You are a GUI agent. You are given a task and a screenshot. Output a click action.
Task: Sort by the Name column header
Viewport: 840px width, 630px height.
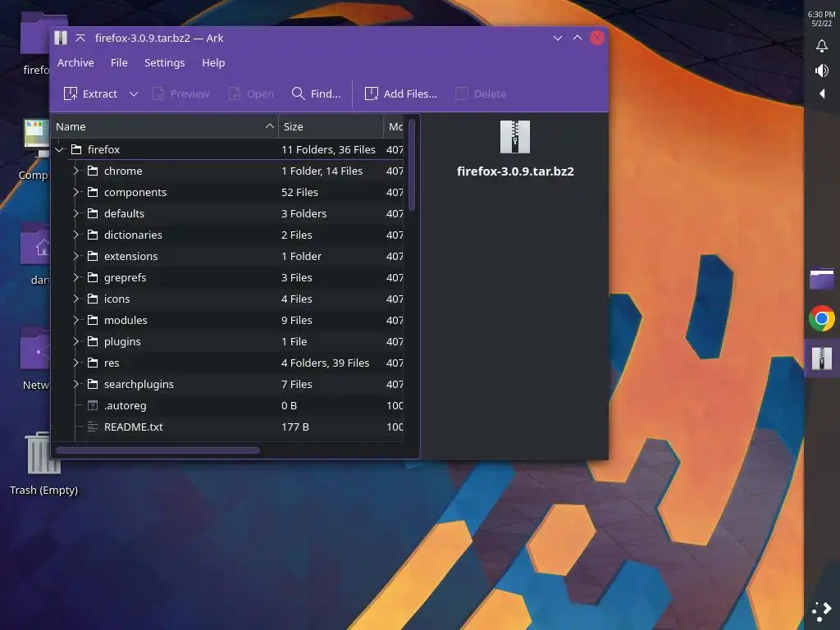pos(164,126)
